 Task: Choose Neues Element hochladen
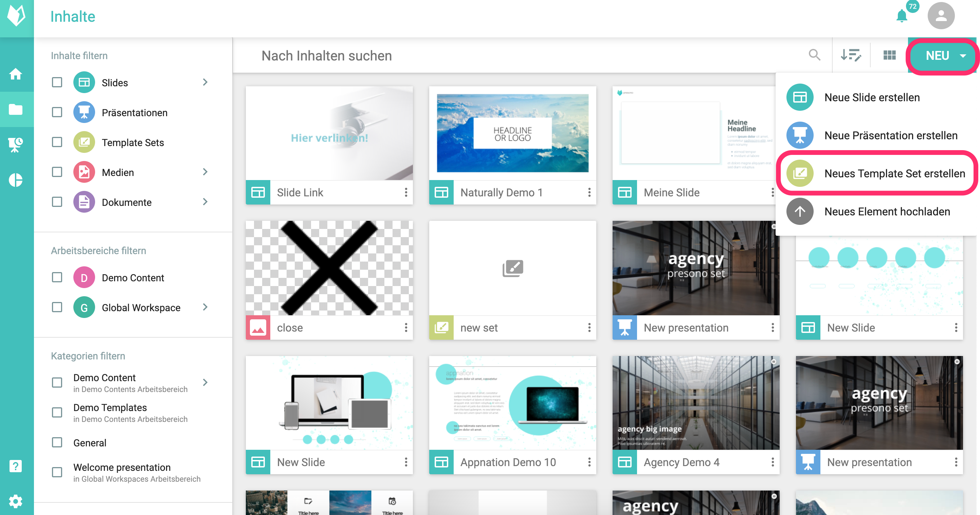(886, 211)
